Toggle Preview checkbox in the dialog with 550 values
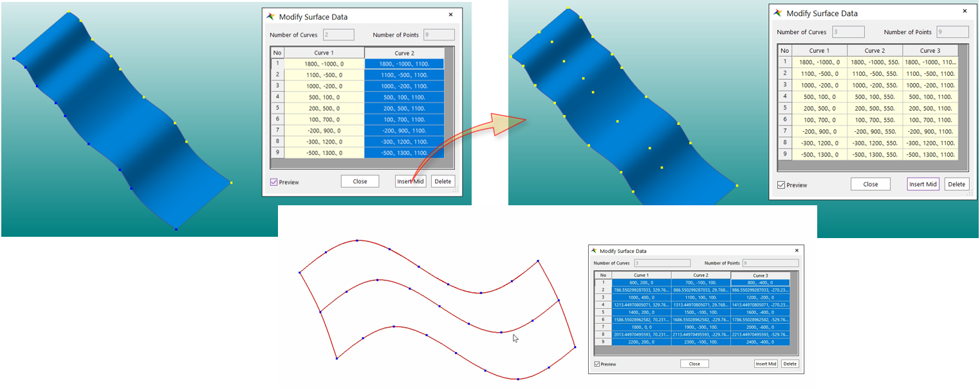980x388 pixels. pyautogui.click(x=781, y=185)
